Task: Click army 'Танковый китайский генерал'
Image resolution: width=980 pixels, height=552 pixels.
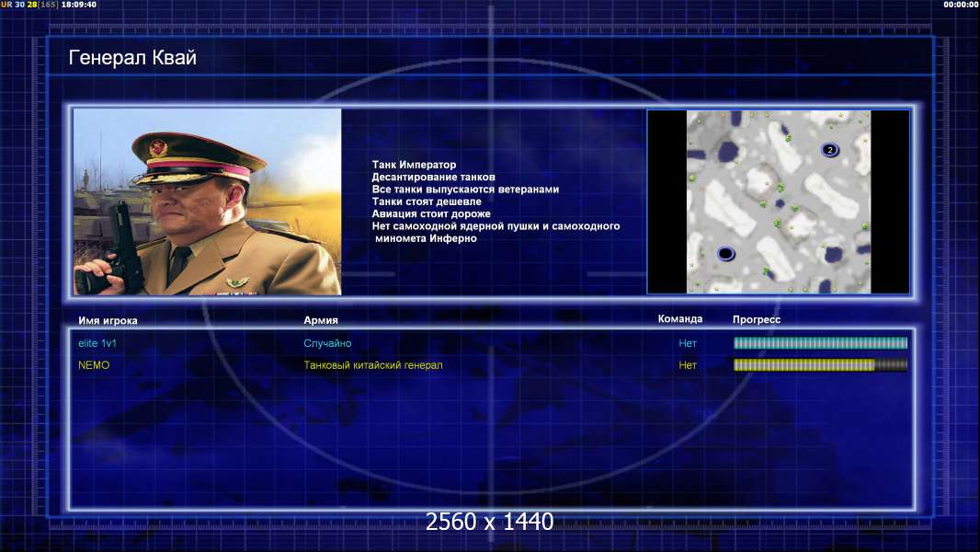Action: pos(373,365)
